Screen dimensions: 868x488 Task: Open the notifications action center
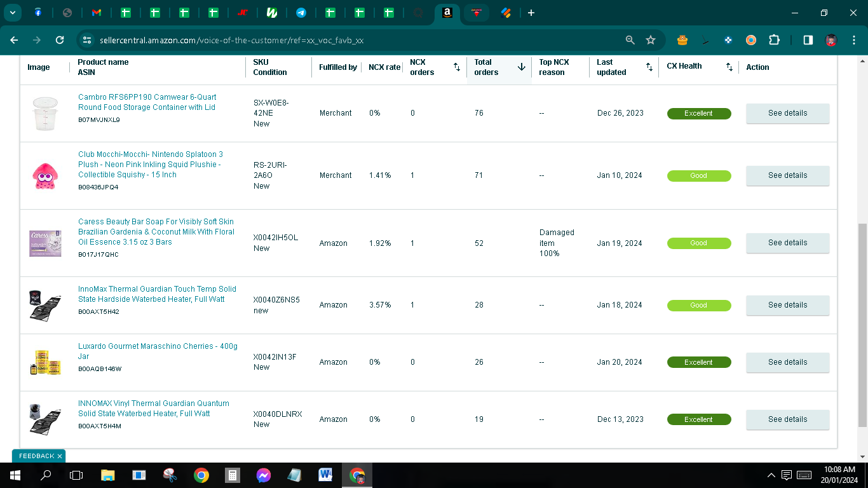point(787,475)
